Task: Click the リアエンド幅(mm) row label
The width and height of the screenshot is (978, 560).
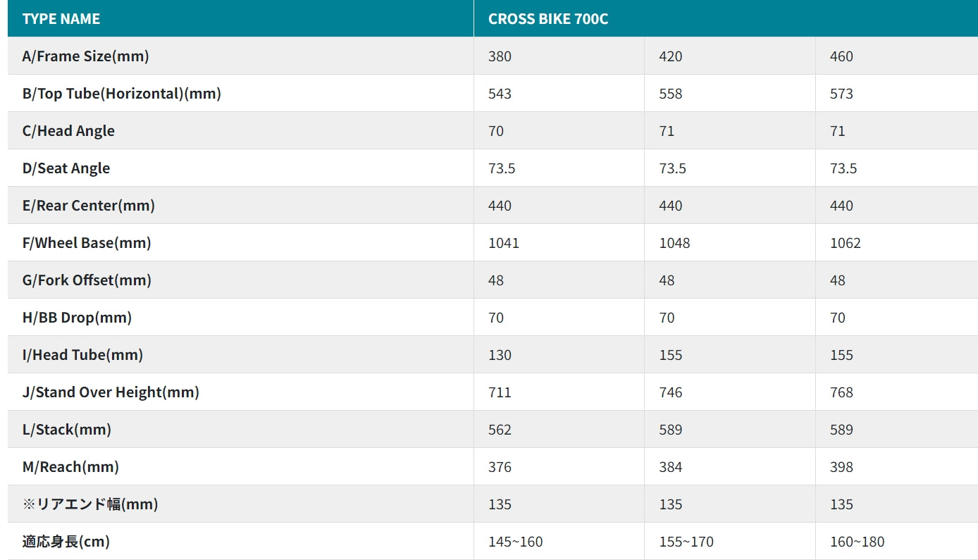Action: (x=90, y=504)
